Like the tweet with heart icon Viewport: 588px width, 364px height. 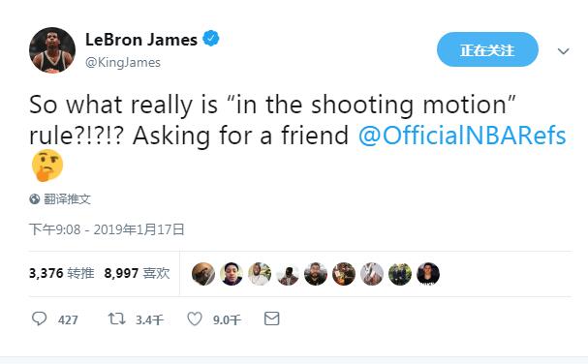point(195,319)
